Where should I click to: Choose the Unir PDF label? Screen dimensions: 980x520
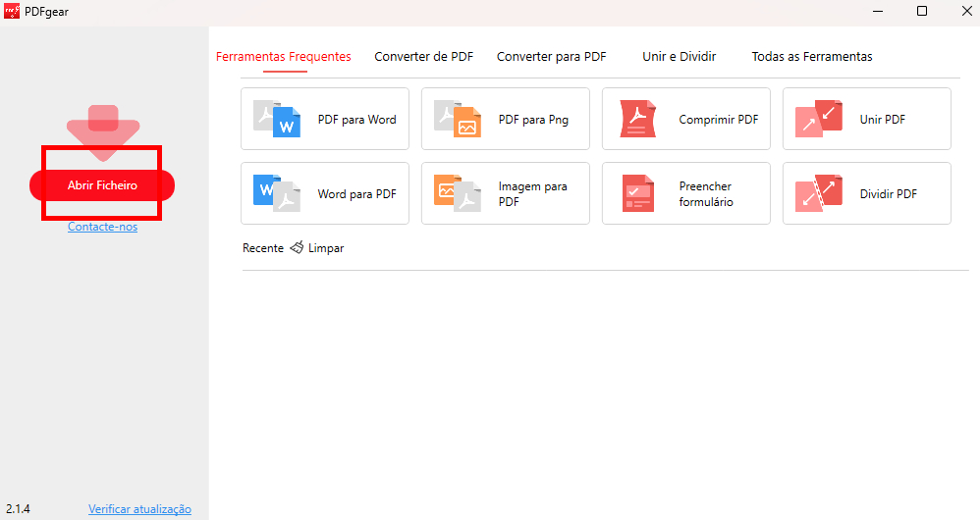[x=882, y=120]
